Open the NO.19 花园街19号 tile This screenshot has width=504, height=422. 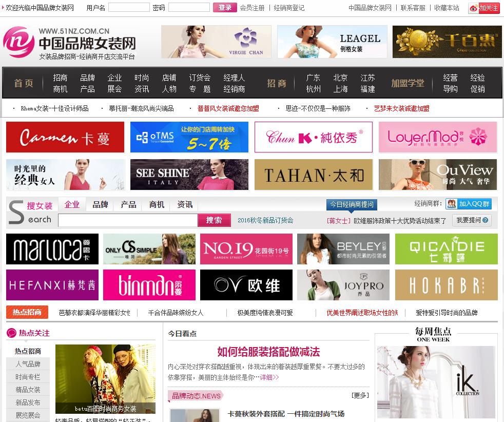(246, 249)
